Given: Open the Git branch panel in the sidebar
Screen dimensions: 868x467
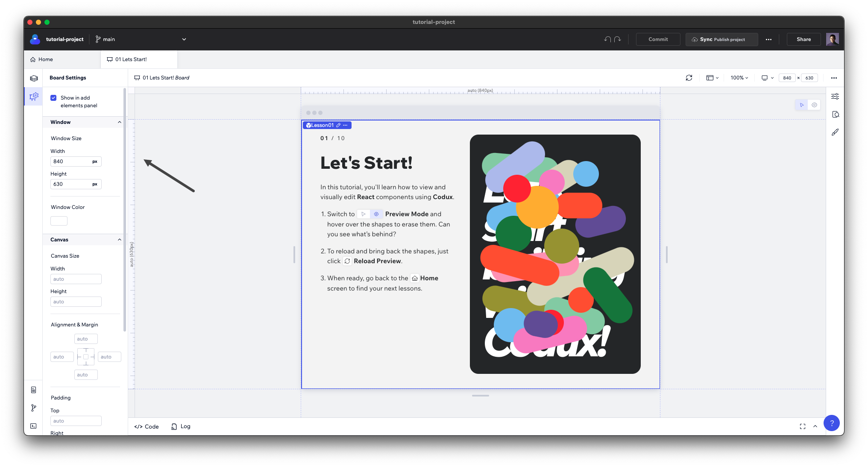Looking at the screenshot, I should [33, 408].
